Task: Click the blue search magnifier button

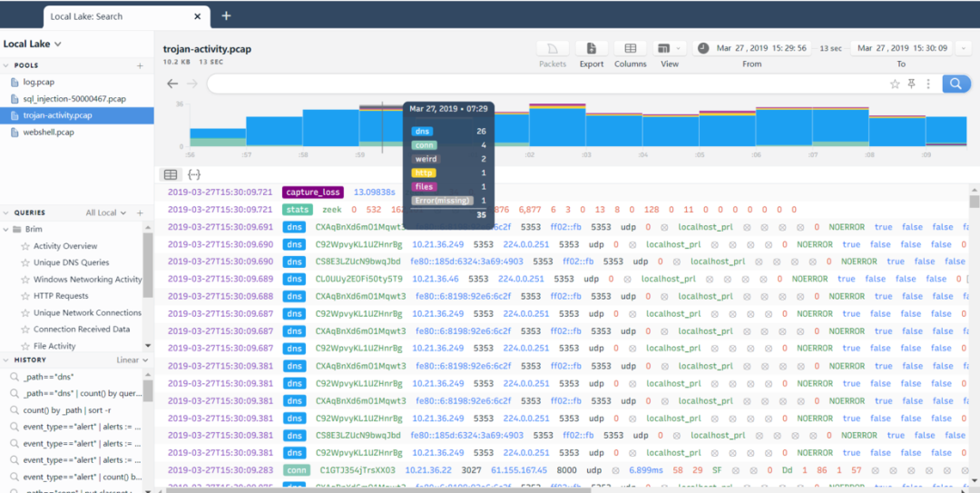Action: [956, 84]
